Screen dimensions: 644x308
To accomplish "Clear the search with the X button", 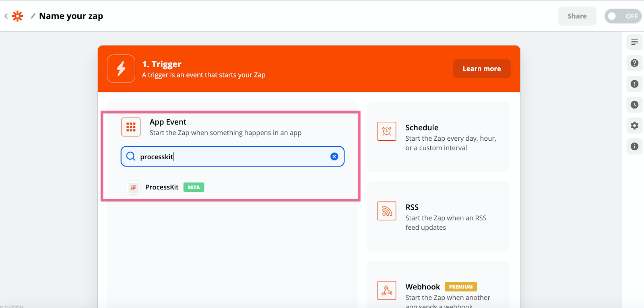I will pyautogui.click(x=334, y=156).
